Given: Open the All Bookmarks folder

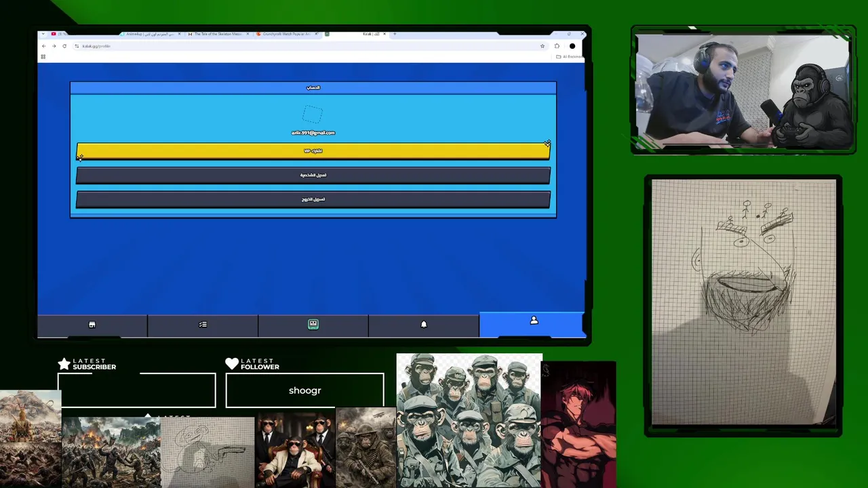Looking at the screenshot, I should 570,57.
